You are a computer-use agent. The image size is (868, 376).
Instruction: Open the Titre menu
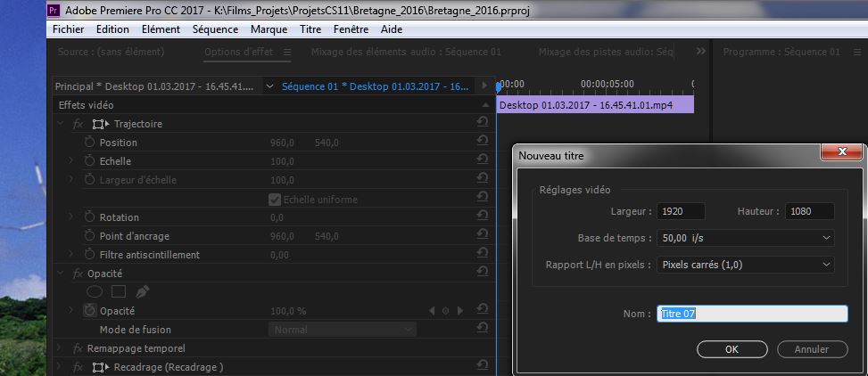pyautogui.click(x=310, y=29)
